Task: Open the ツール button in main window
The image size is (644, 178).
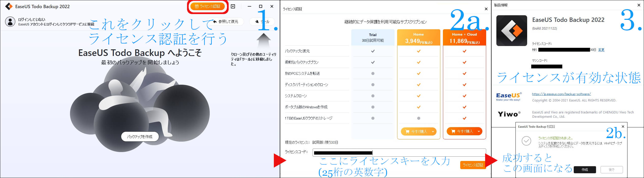Action: tap(262, 22)
